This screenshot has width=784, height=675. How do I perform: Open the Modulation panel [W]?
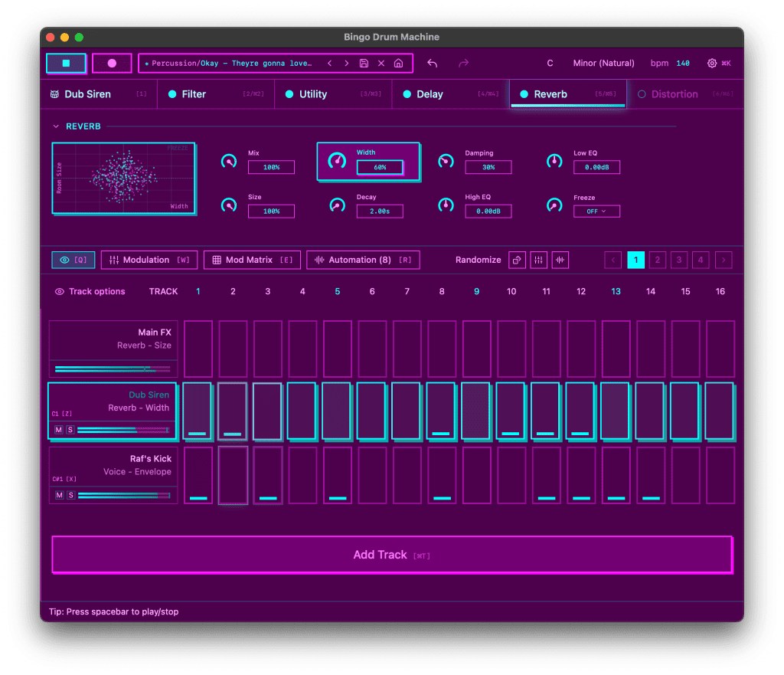click(x=149, y=260)
